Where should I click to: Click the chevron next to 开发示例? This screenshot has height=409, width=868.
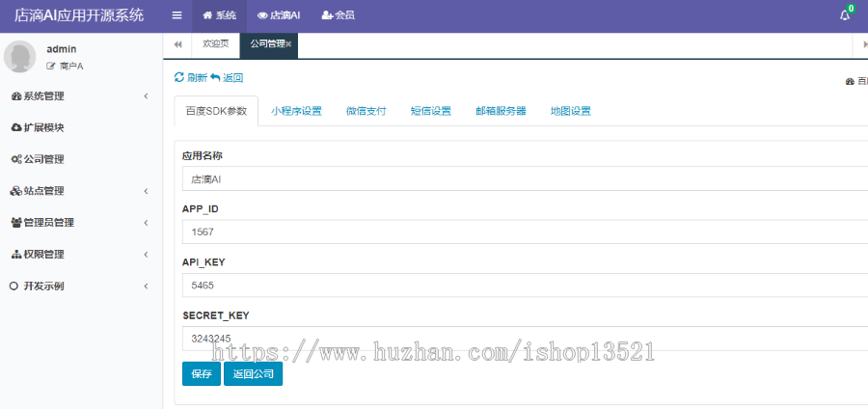[x=147, y=286]
